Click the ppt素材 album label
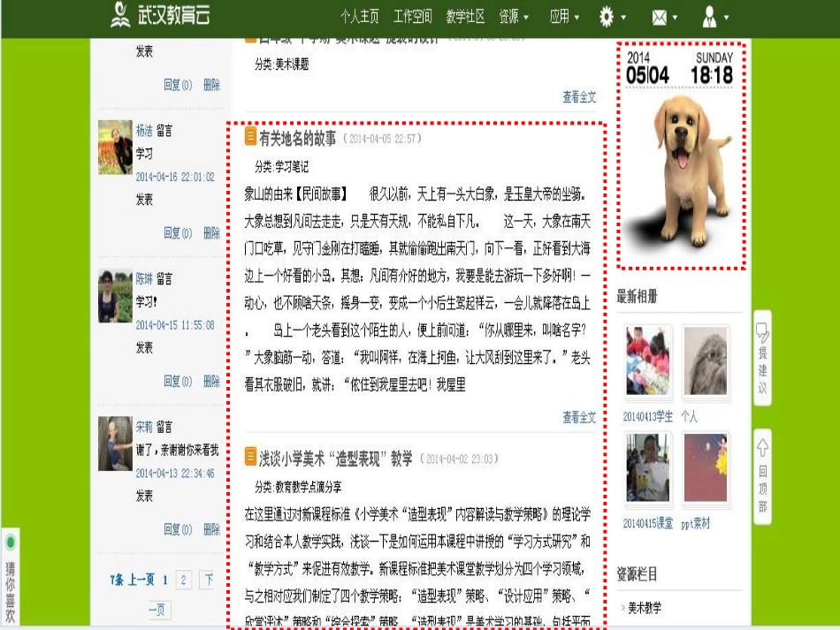 (695, 524)
